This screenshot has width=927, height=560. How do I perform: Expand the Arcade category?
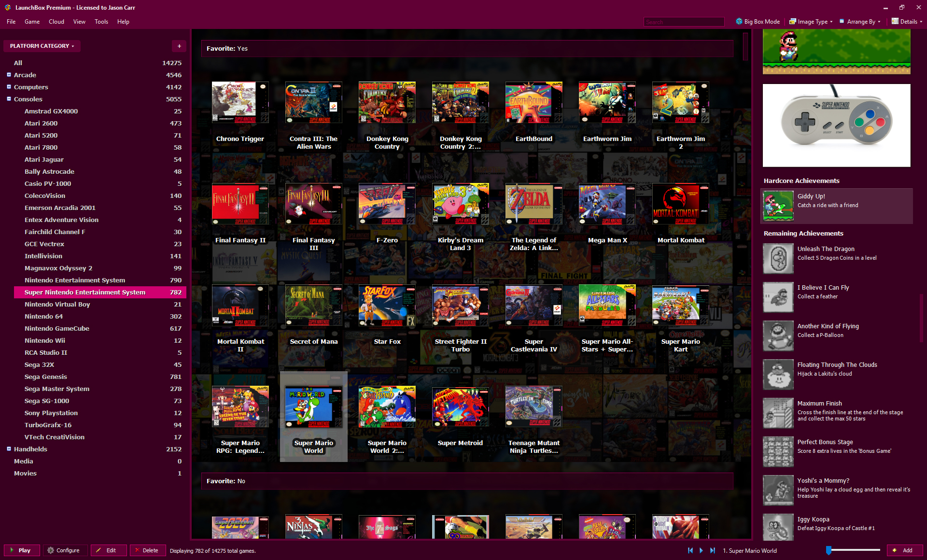[9, 74]
